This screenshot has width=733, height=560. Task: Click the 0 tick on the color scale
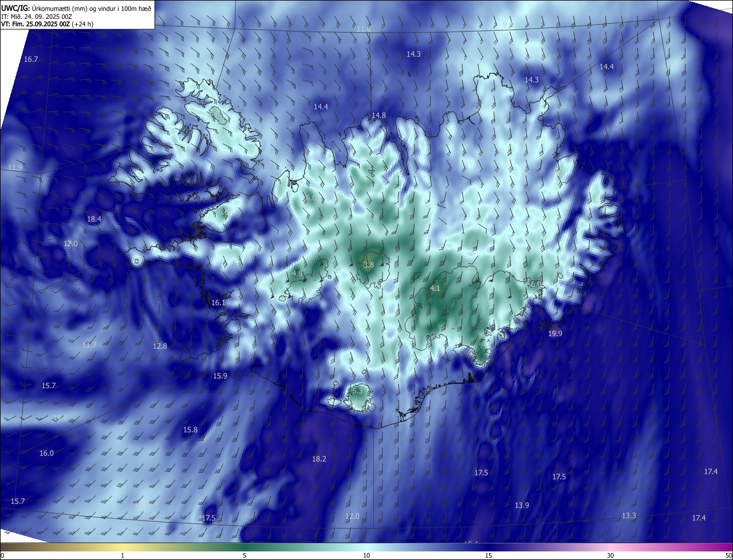(2, 555)
